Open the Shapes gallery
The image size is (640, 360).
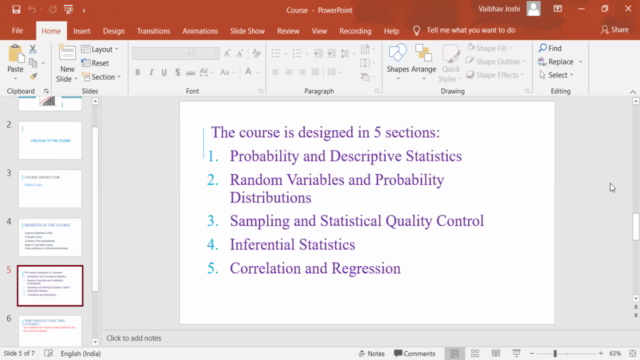[398, 61]
